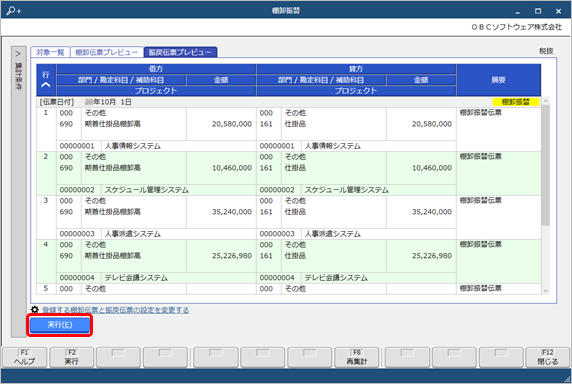The image size is (572, 384).
Task: Select the 振戻伝票プレビュー tab
Action: tap(180, 52)
